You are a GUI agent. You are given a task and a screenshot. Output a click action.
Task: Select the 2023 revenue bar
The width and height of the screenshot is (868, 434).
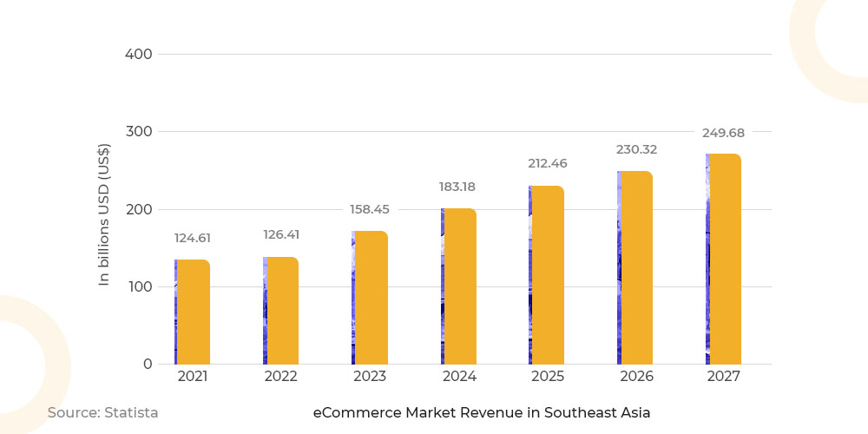pos(370,297)
